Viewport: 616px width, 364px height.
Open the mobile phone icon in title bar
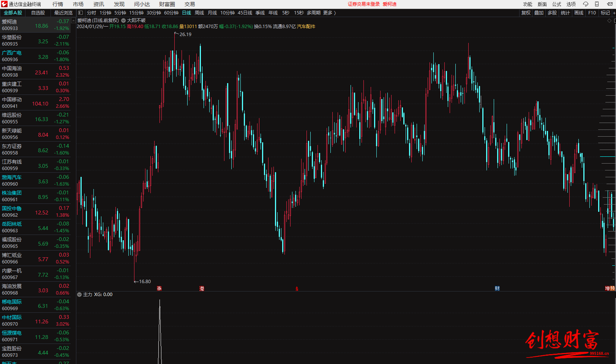coord(597,4)
